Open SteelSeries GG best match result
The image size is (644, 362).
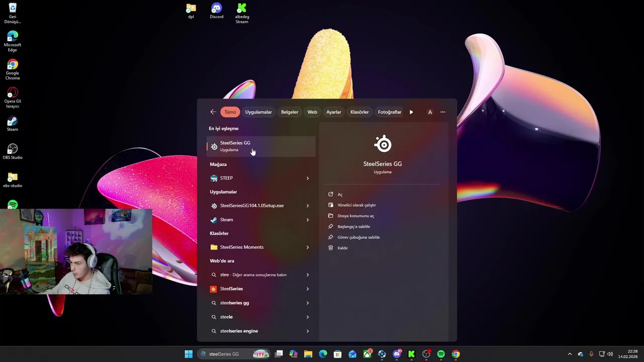click(x=261, y=146)
